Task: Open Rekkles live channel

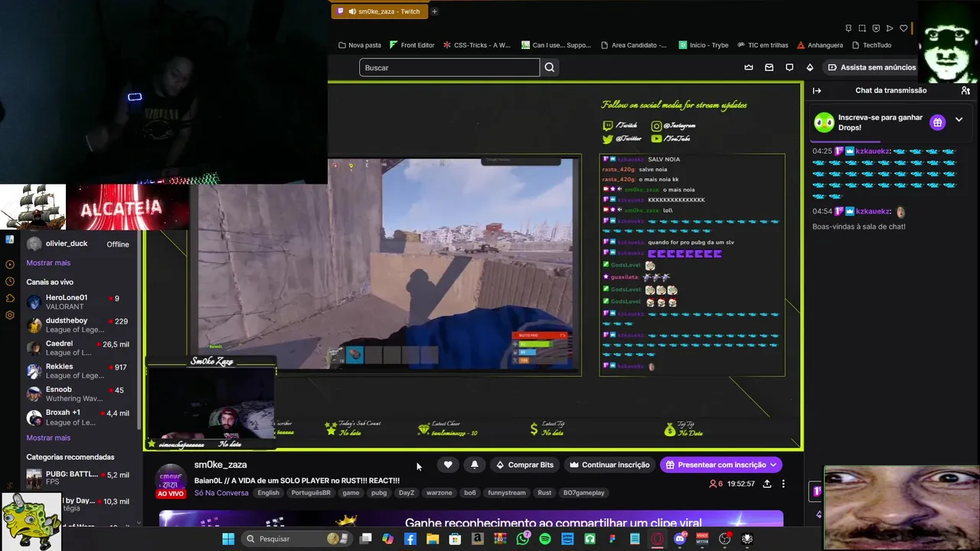Action: pyautogui.click(x=79, y=370)
